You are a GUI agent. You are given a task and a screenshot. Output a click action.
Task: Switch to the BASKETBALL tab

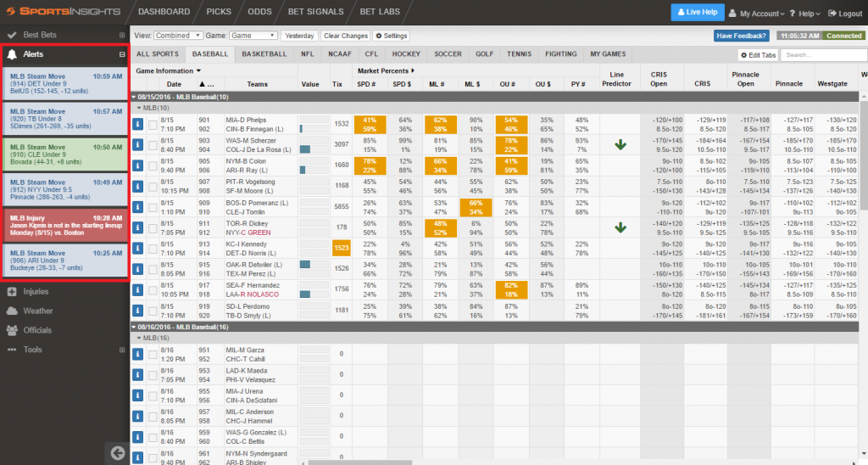pos(264,53)
